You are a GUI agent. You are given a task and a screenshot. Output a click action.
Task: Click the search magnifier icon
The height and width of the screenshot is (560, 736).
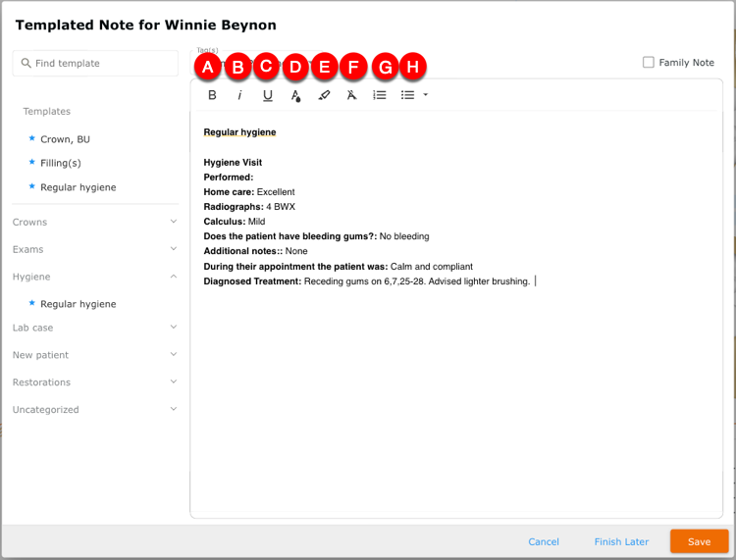(26, 63)
